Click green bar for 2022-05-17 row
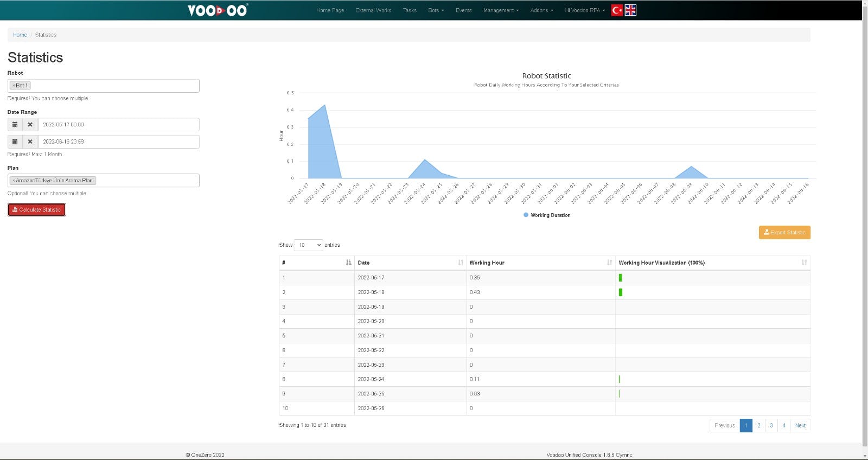 point(620,278)
